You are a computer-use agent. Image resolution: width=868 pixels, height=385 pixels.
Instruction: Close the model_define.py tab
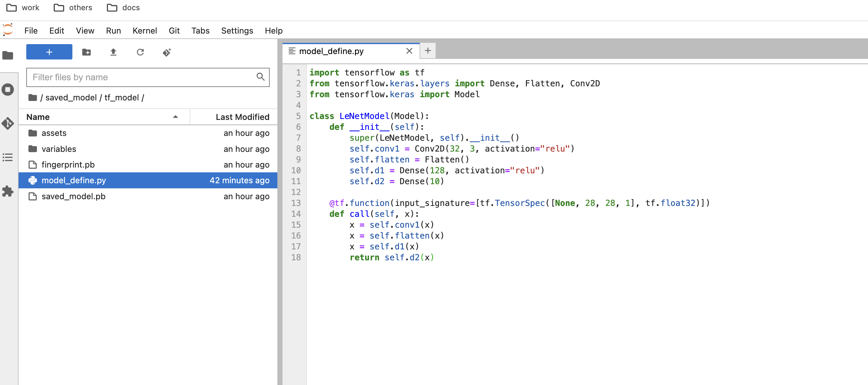pos(409,51)
